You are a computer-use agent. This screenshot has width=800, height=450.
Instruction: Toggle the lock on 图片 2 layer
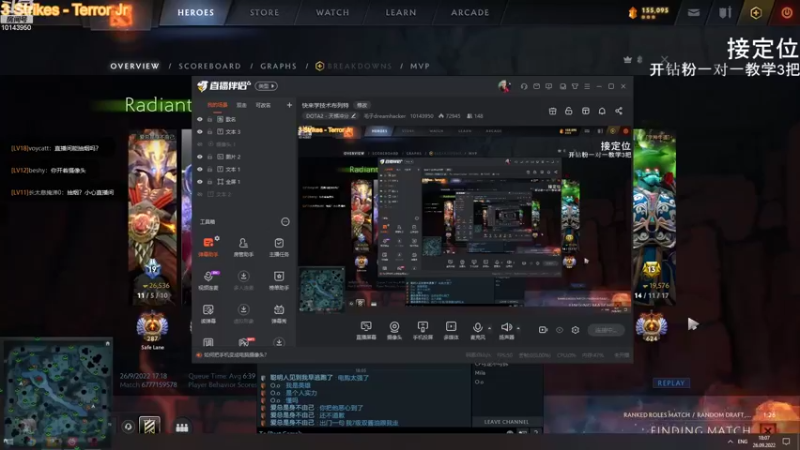coord(210,157)
